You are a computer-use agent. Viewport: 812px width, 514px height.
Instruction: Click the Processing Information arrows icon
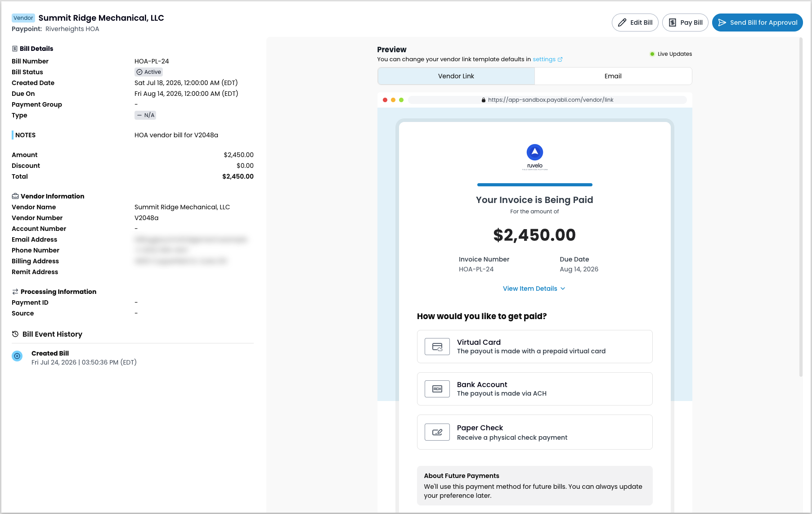coord(15,292)
